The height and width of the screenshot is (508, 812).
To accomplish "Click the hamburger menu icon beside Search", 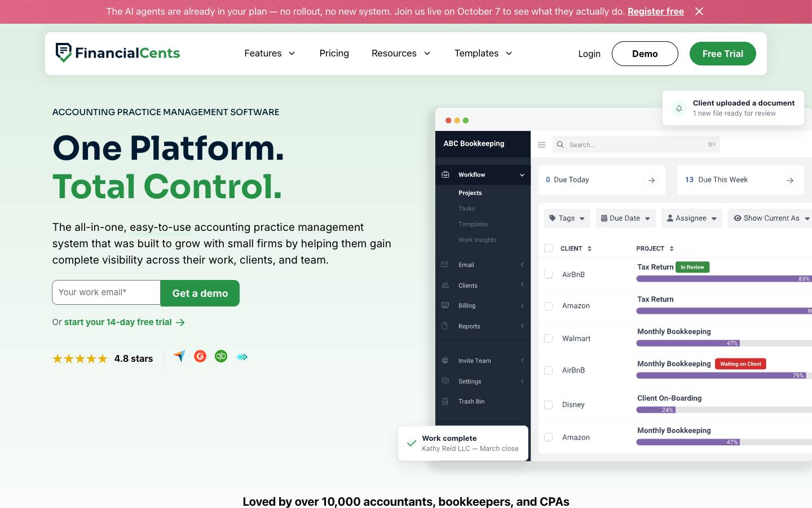I will pos(541,144).
